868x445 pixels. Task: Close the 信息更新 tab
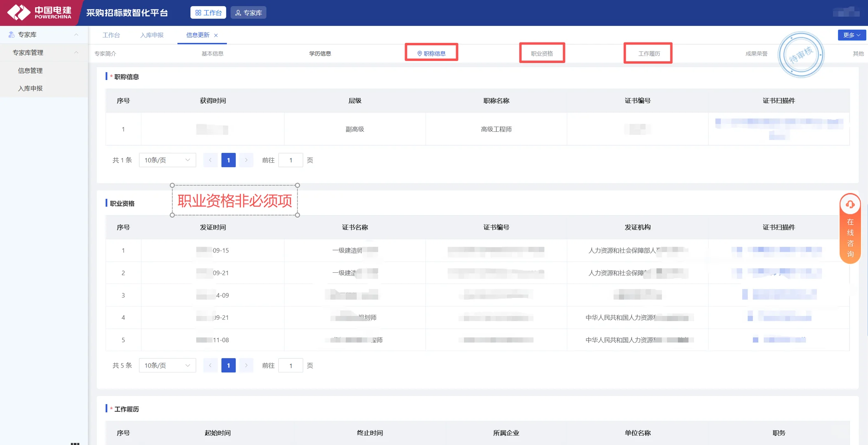click(216, 35)
